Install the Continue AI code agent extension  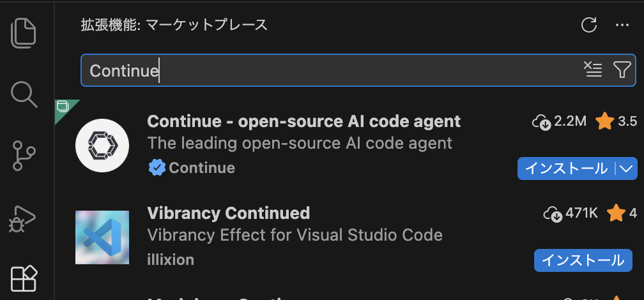coord(565,169)
